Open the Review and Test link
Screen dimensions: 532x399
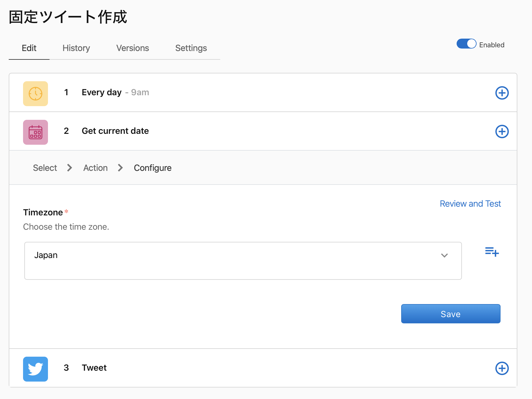[x=470, y=204]
